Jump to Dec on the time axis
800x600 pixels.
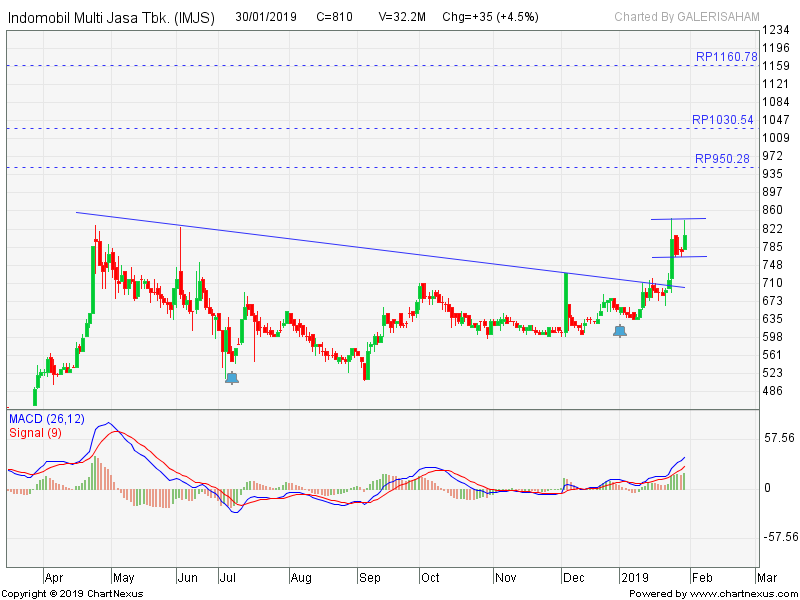(573, 578)
